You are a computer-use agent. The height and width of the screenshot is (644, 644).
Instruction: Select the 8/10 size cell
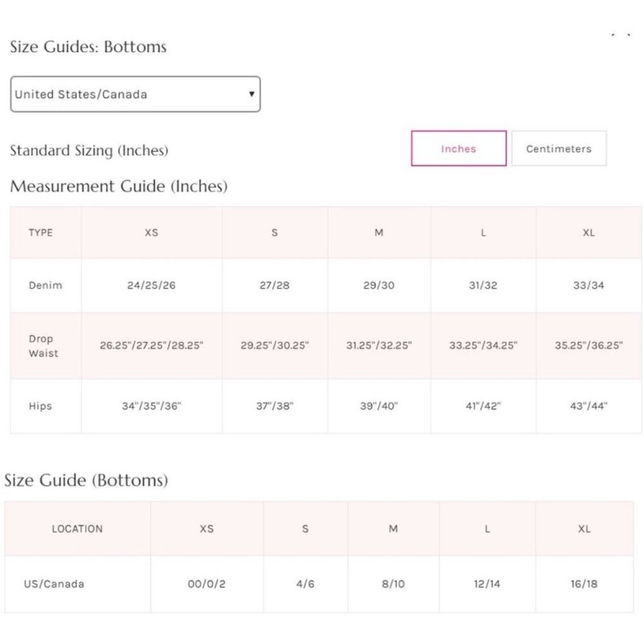[x=393, y=583]
